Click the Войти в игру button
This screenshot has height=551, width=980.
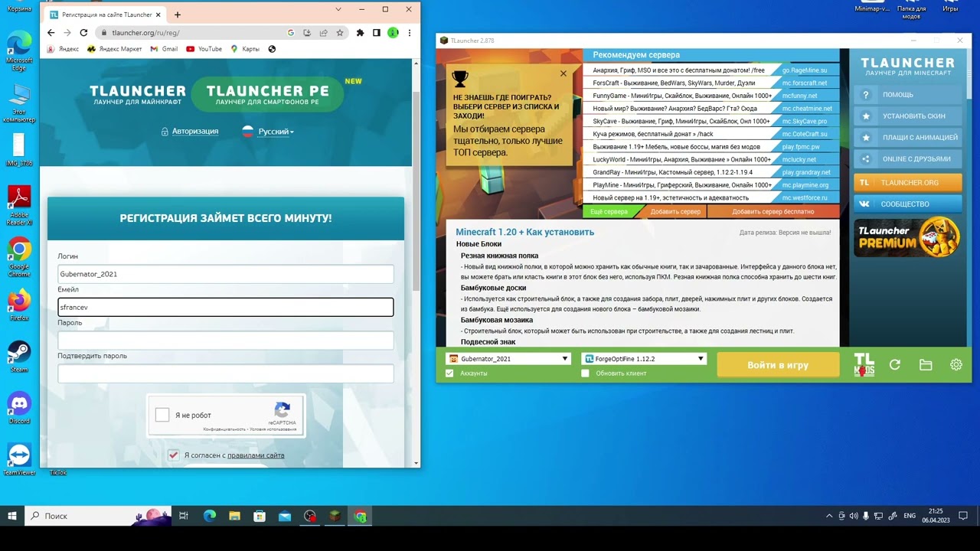tap(778, 365)
